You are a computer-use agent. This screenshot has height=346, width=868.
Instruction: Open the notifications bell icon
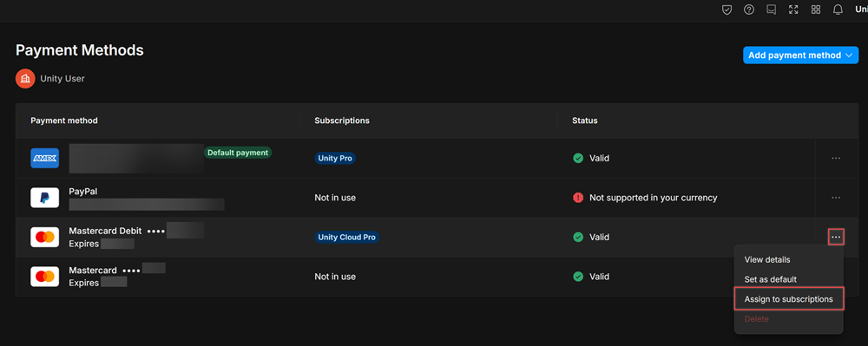(x=838, y=10)
